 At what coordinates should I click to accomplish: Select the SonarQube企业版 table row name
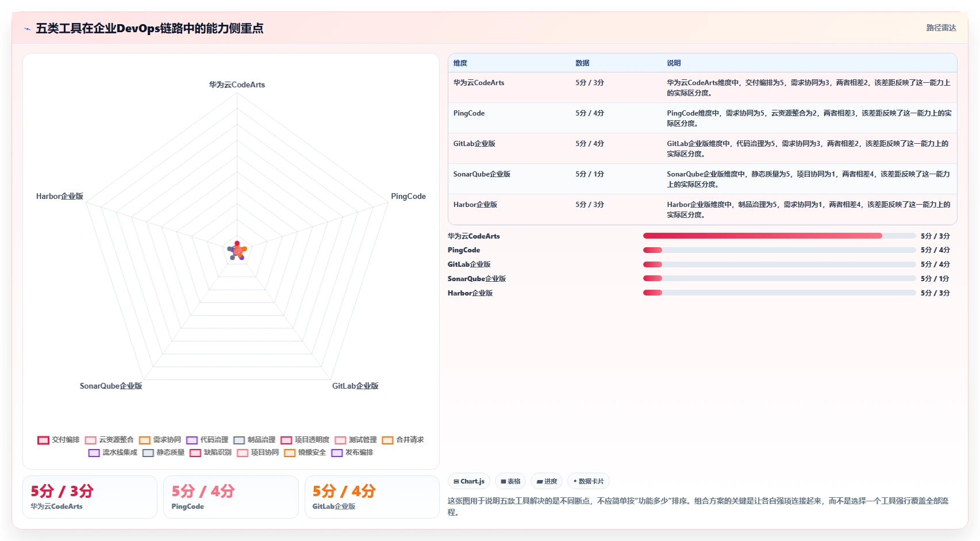point(482,174)
